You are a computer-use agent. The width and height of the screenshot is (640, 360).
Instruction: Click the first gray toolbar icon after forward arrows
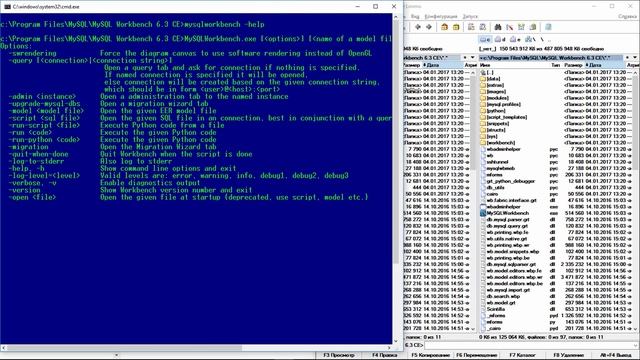[x=471, y=27]
